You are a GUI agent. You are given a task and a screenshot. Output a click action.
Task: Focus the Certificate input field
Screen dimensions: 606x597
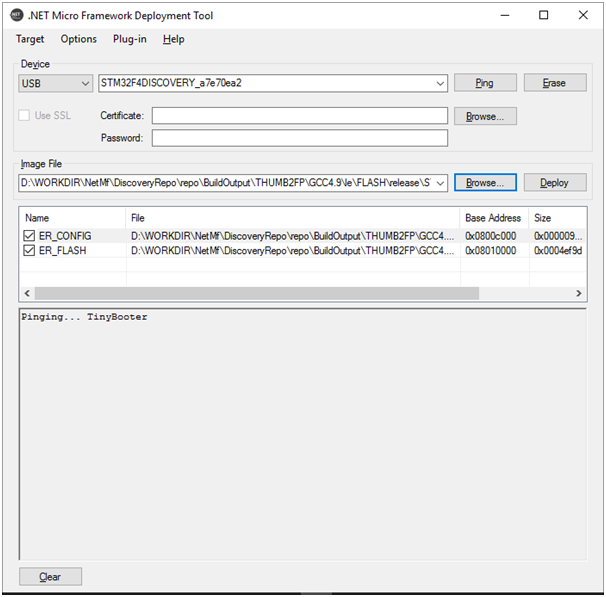click(300, 116)
